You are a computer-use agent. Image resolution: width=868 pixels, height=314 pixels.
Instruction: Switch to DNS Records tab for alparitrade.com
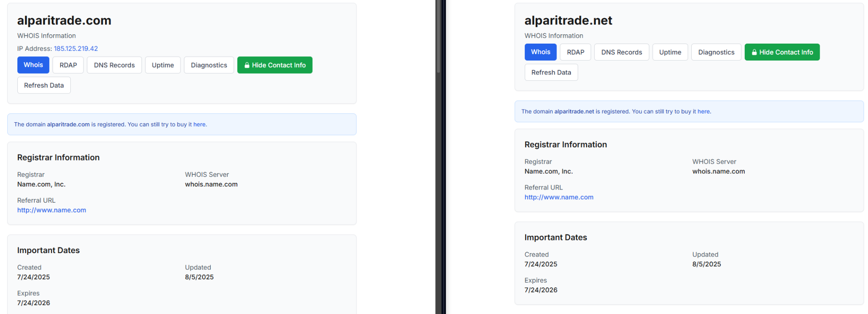point(114,65)
